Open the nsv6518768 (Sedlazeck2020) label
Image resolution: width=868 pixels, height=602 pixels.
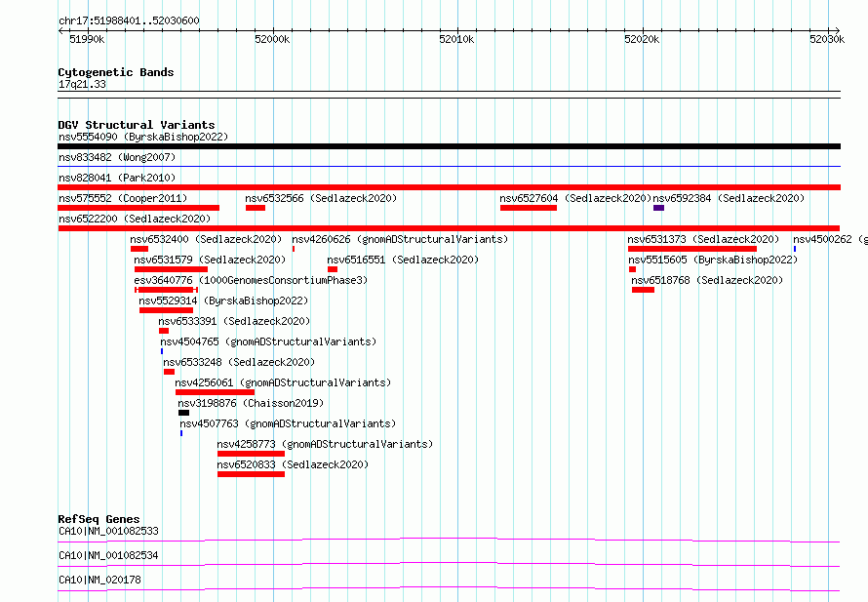pyautogui.click(x=707, y=280)
